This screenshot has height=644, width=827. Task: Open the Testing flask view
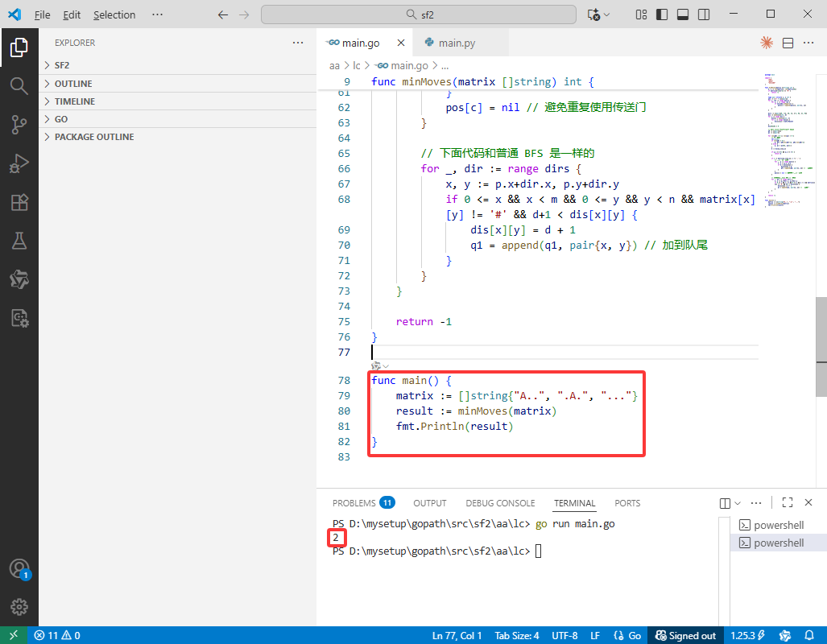tap(19, 241)
